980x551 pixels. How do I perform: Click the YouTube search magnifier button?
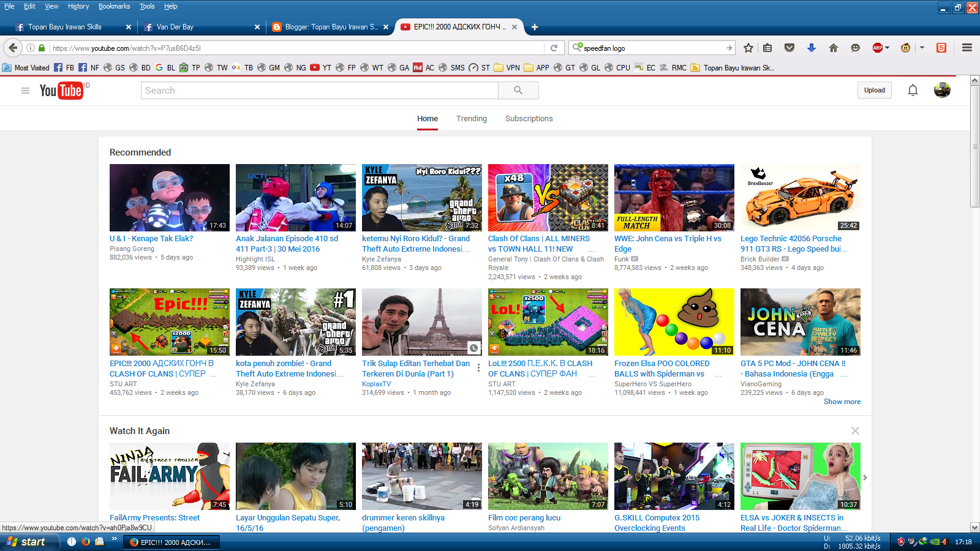pyautogui.click(x=518, y=91)
